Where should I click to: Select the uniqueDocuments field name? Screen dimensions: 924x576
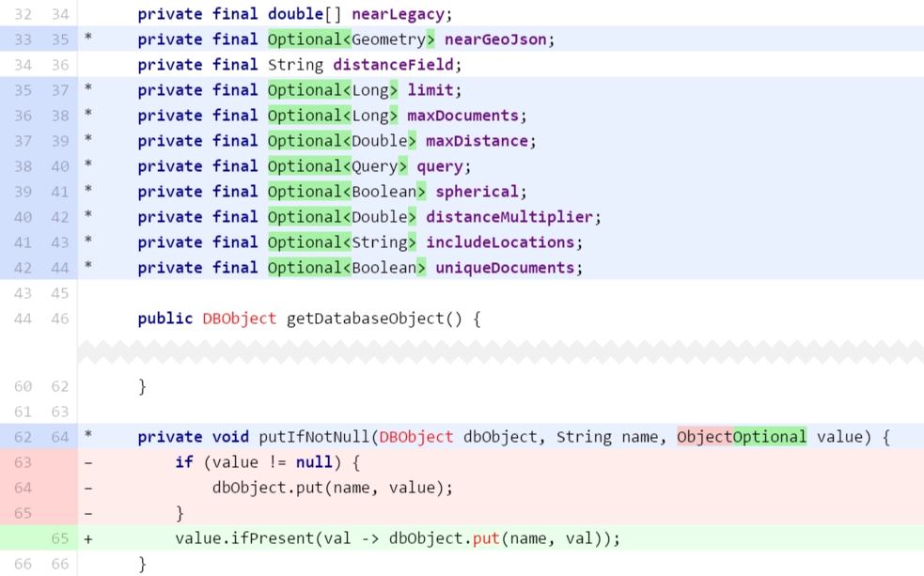[505, 268]
